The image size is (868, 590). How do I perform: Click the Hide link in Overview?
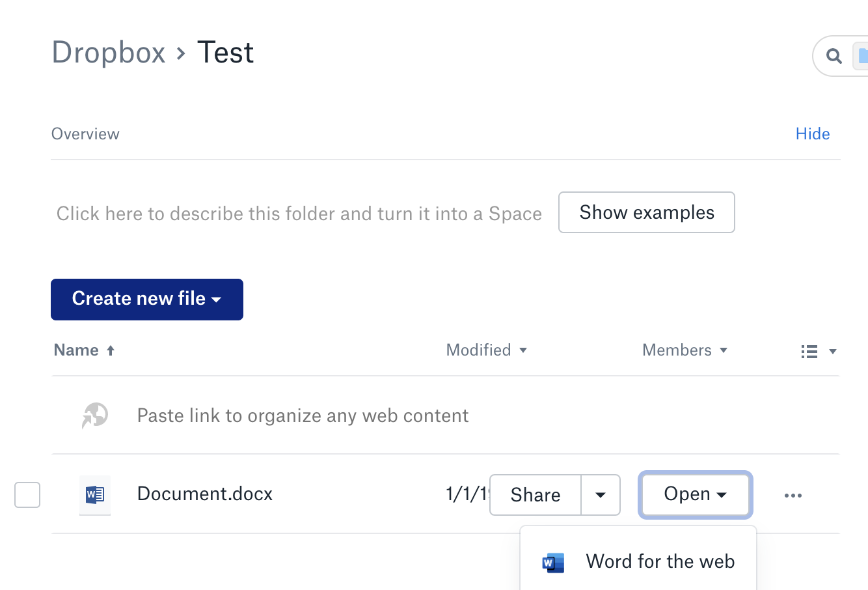812,134
